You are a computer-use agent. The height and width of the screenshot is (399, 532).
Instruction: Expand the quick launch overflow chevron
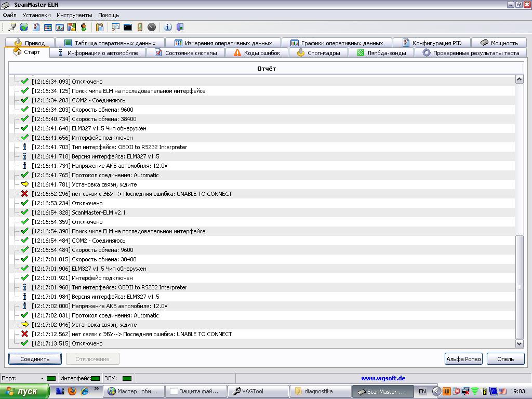click(97, 389)
